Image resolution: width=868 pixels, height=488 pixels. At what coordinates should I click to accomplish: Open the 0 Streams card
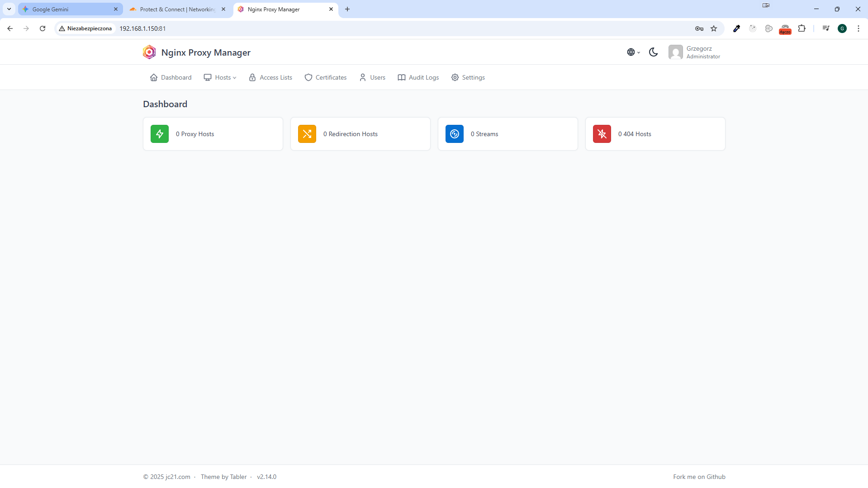click(508, 134)
